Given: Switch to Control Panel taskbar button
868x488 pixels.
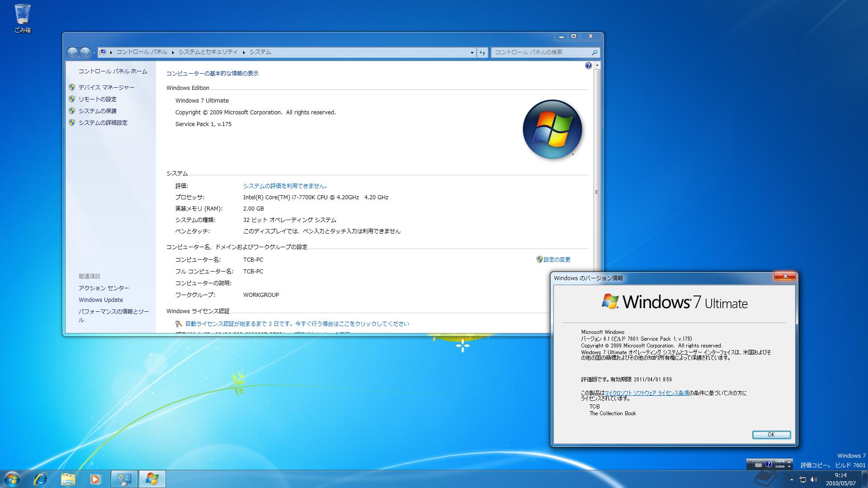Looking at the screenshot, I should (x=124, y=479).
